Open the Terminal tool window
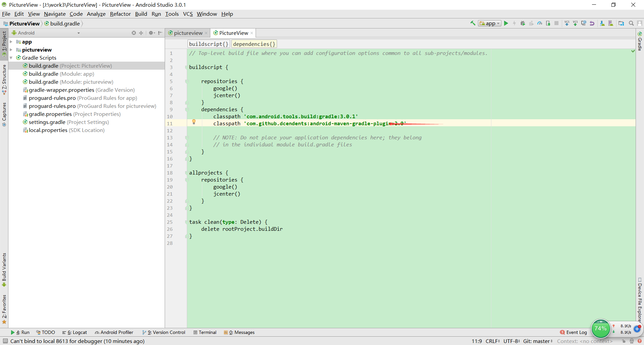644x345 pixels. click(205, 332)
